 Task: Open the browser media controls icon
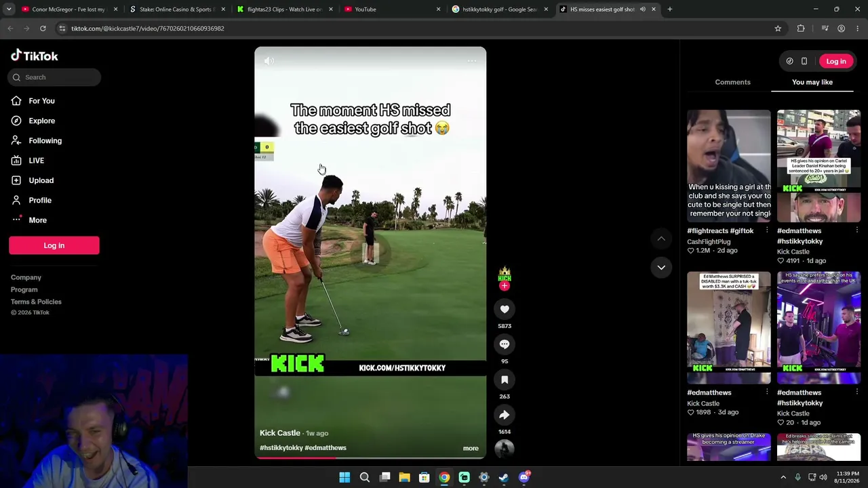[825, 28]
